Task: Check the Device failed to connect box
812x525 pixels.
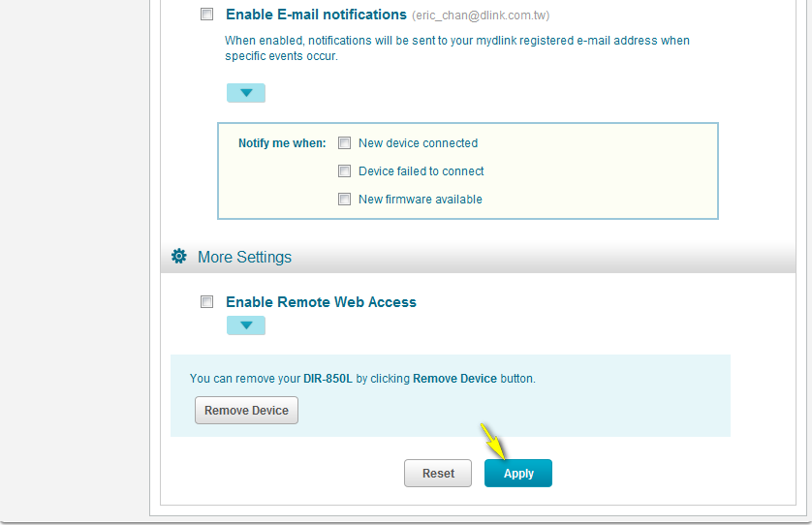Action: pos(344,171)
